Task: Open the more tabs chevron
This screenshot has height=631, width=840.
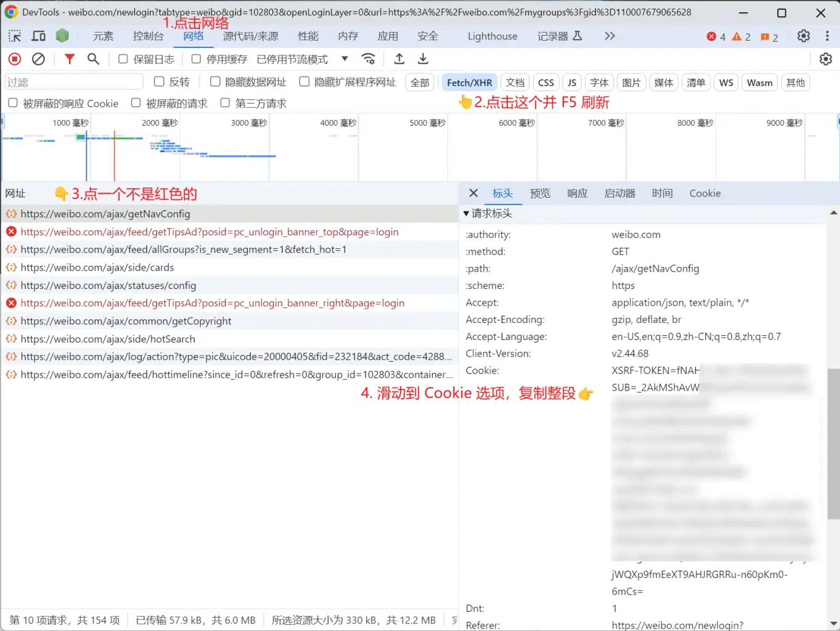Action: [x=610, y=36]
